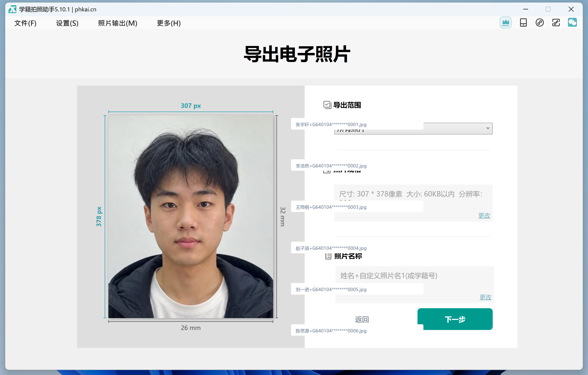Open the 更多(H) menu
588x375 pixels.
pyautogui.click(x=169, y=23)
